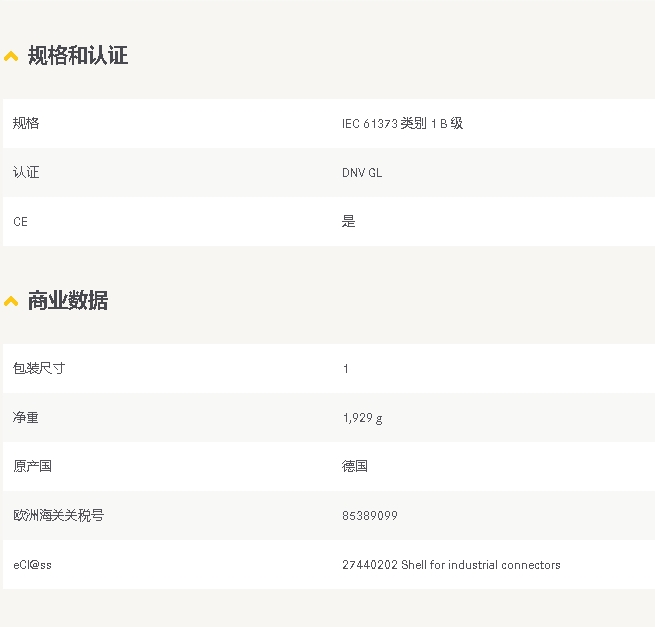Click the 净重 row label
The height and width of the screenshot is (627, 655).
click(x=26, y=417)
